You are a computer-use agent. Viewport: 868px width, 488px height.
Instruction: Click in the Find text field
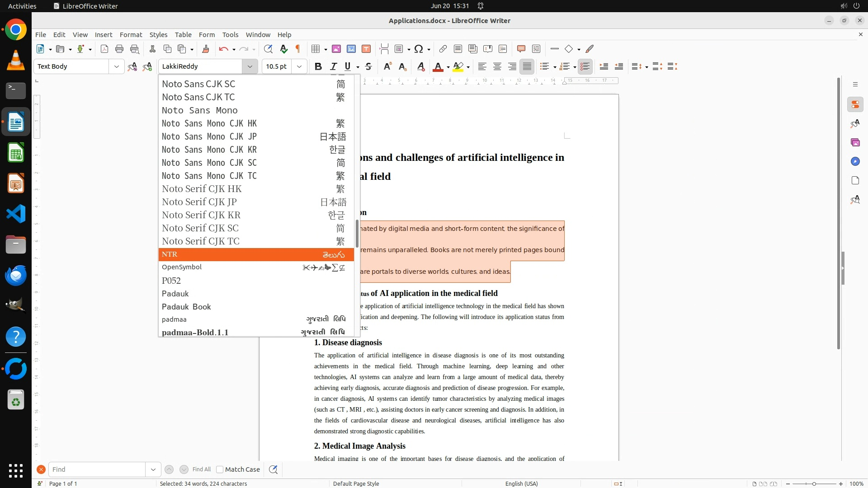point(96,469)
